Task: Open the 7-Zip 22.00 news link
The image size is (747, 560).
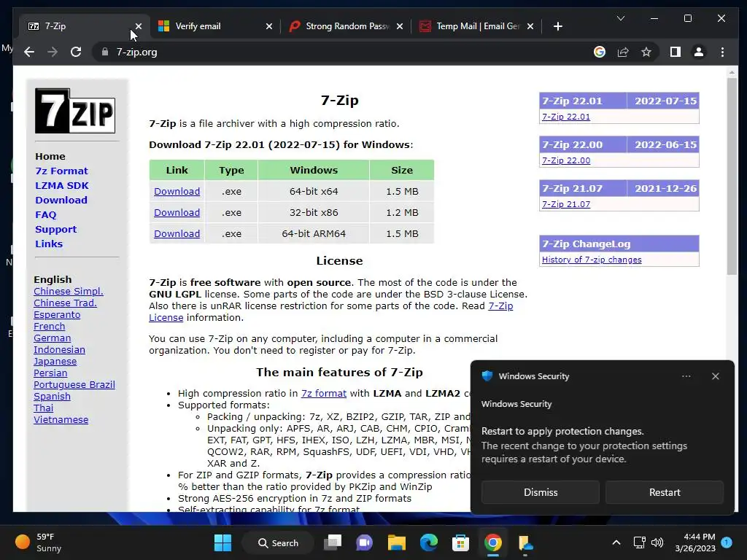Action: tap(566, 160)
